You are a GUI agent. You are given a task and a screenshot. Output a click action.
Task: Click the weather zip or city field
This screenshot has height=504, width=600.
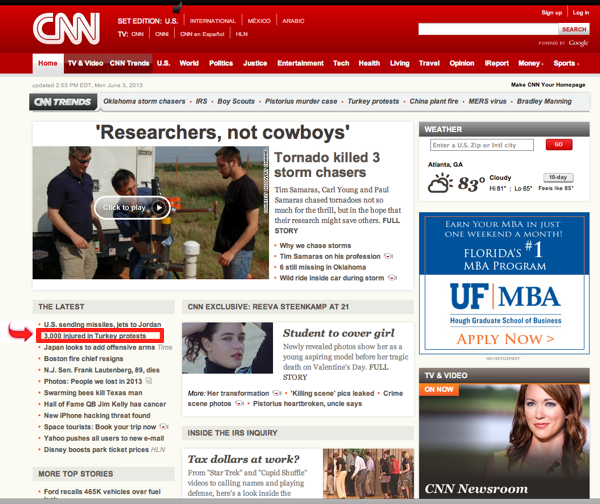482,145
